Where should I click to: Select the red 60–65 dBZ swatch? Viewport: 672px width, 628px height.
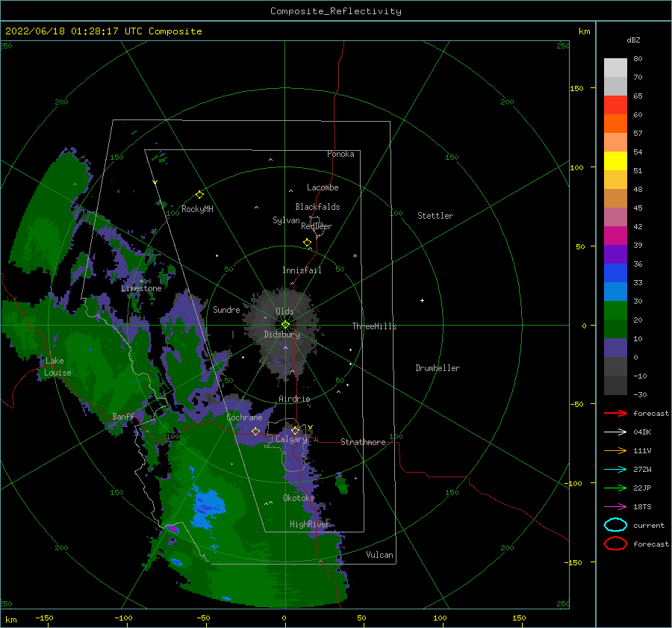click(x=615, y=105)
